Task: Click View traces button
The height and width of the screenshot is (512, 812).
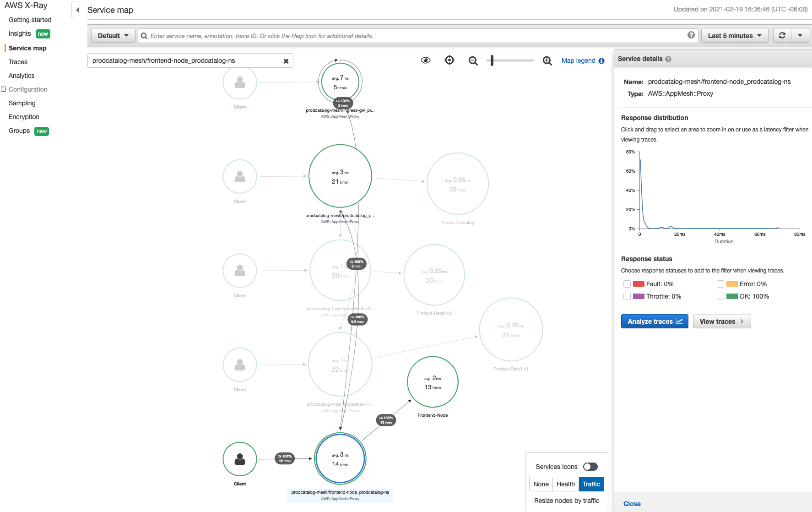Action: click(722, 321)
